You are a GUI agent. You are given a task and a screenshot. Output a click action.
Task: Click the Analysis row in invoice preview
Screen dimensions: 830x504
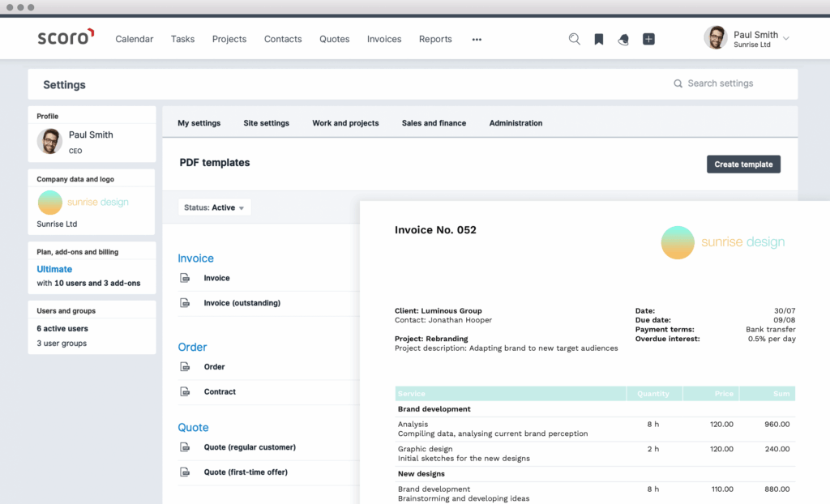595,429
